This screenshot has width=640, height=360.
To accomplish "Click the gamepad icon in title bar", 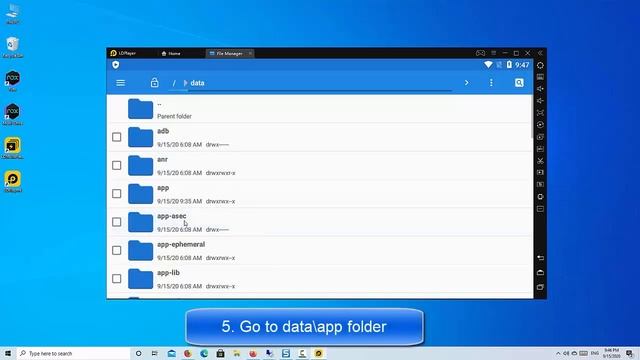I will (x=480, y=53).
